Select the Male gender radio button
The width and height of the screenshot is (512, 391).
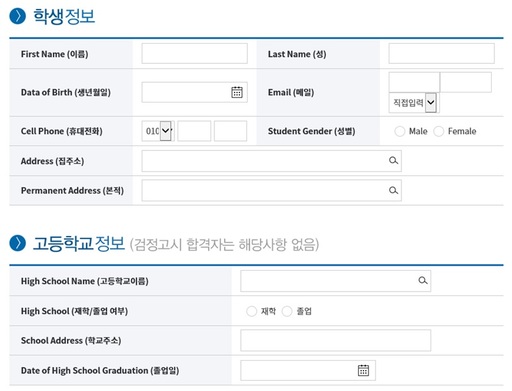(399, 131)
